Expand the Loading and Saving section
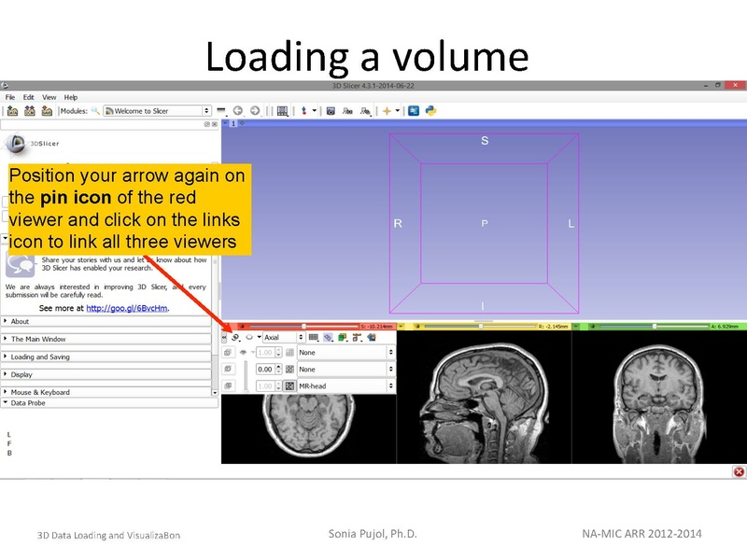 click(106, 357)
